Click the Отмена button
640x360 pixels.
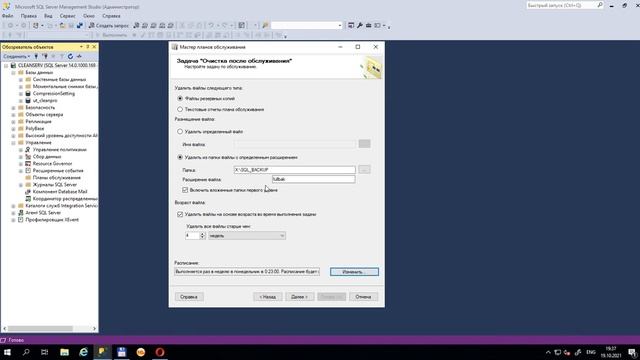[363, 297]
